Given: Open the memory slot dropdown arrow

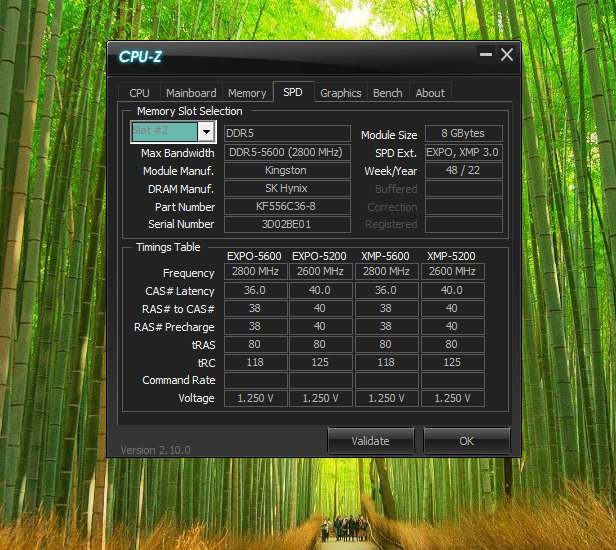Looking at the screenshot, I should tap(206, 132).
